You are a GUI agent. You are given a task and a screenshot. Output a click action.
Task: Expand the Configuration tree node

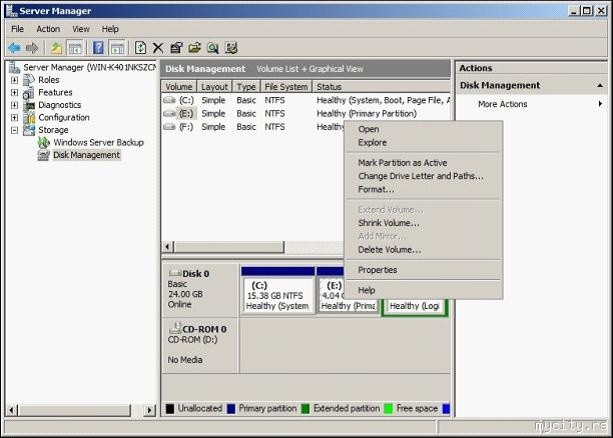[14, 118]
